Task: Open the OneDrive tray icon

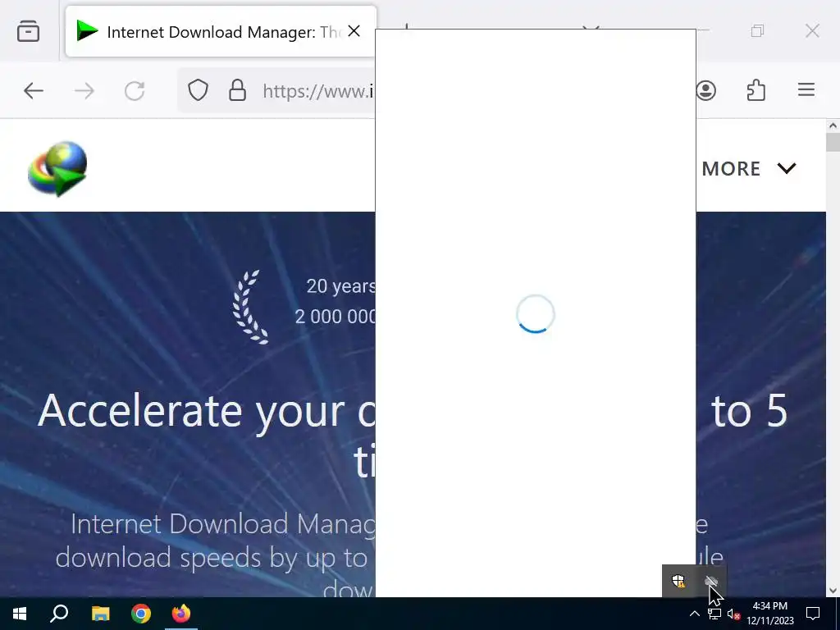Action: [x=711, y=582]
